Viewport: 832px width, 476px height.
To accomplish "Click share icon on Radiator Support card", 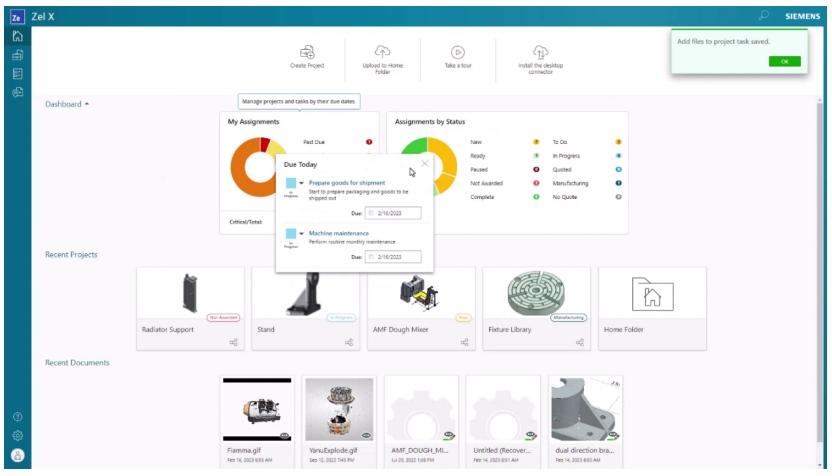I will pos(233,343).
